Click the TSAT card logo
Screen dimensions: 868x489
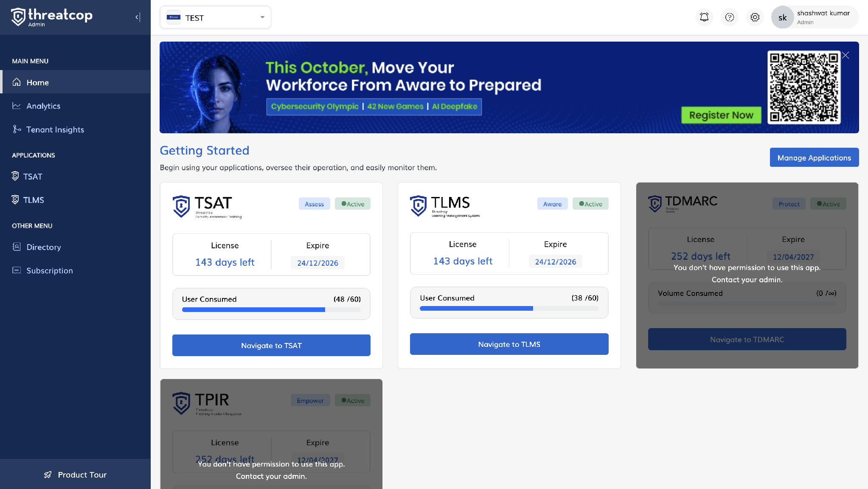[x=208, y=207]
